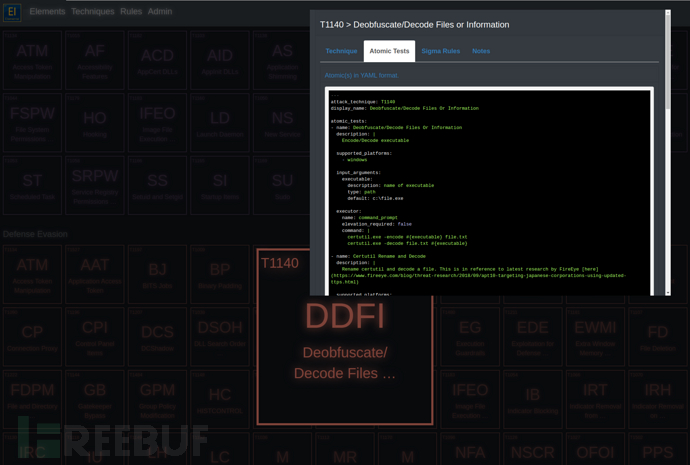Select the EDE Exploitation for Defense tile
Viewport: 690px width, 465px height.
pyautogui.click(x=532, y=337)
